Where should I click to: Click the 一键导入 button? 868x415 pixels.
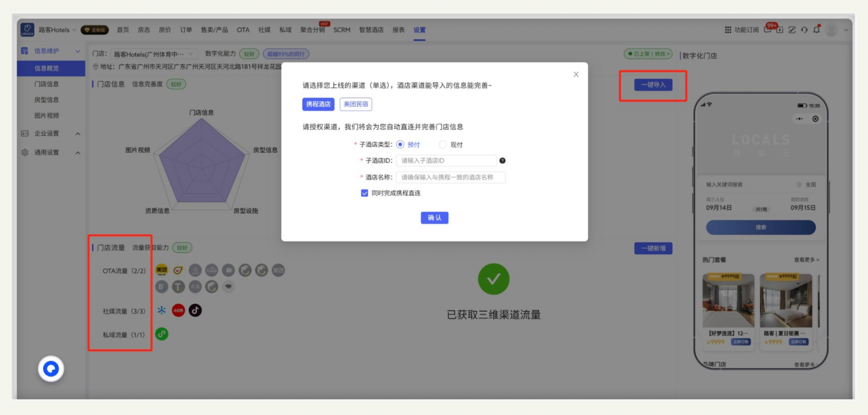tap(653, 84)
